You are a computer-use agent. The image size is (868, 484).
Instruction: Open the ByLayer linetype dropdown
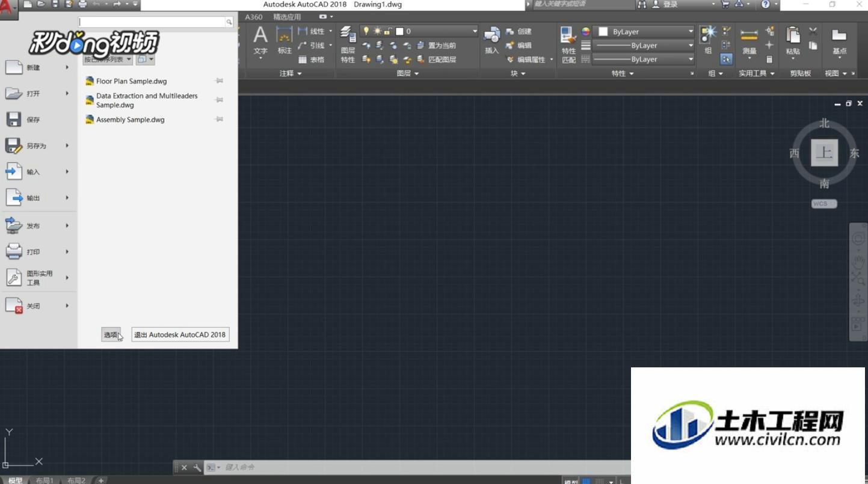tap(644, 60)
